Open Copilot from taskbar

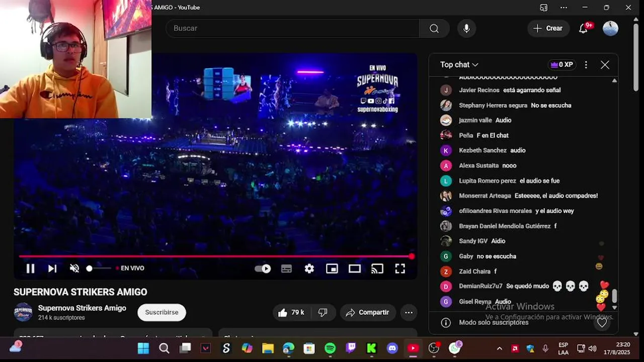point(247,348)
